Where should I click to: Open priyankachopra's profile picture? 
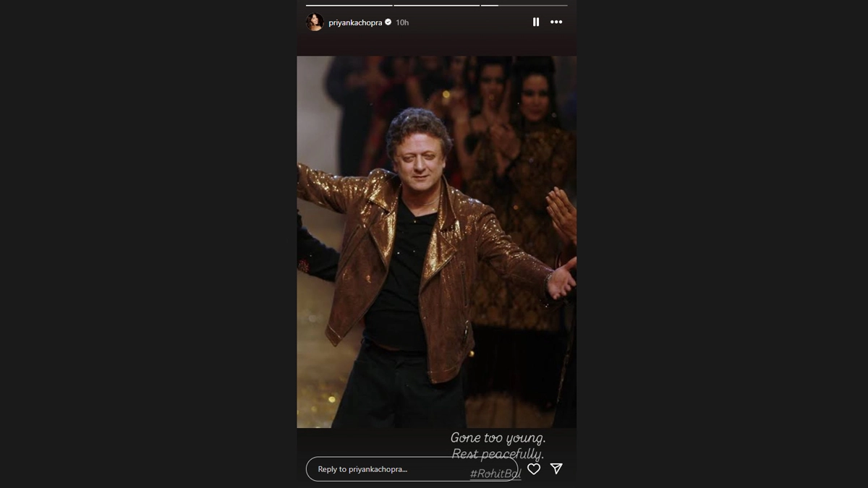tap(315, 22)
